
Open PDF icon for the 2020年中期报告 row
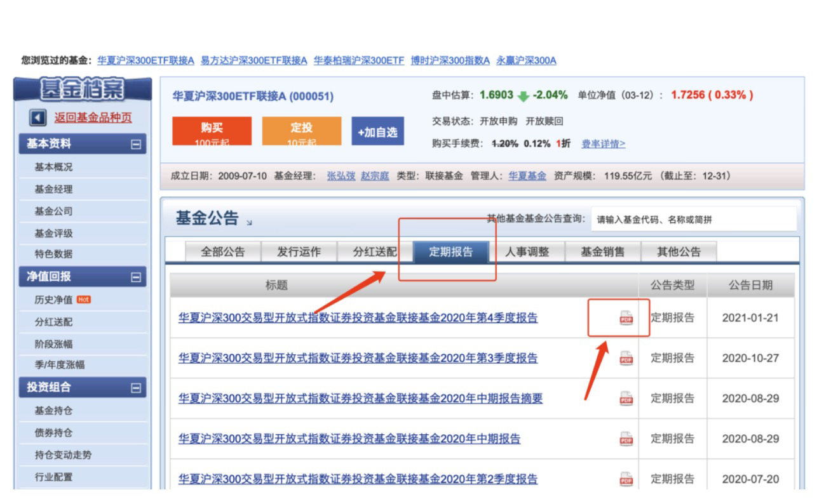click(x=626, y=439)
